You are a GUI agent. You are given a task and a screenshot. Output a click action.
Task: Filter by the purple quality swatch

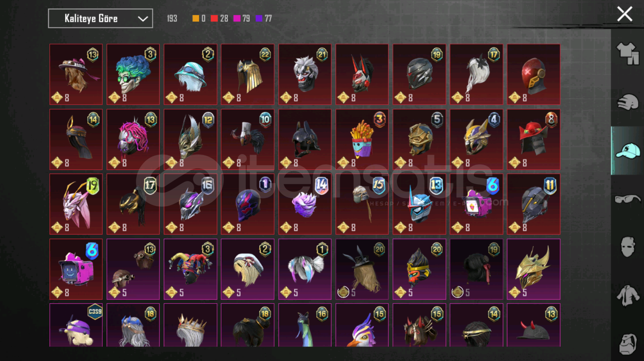[x=259, y=19]
